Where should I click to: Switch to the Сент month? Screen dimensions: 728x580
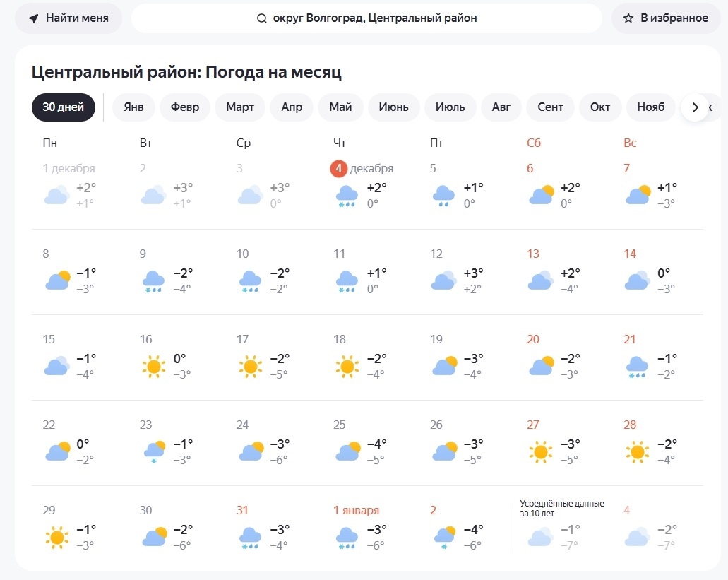[550, 107]
